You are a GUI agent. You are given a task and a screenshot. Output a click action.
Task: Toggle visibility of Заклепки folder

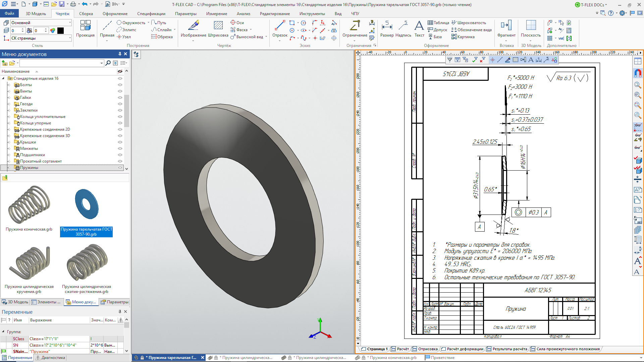tap(120, 110)
